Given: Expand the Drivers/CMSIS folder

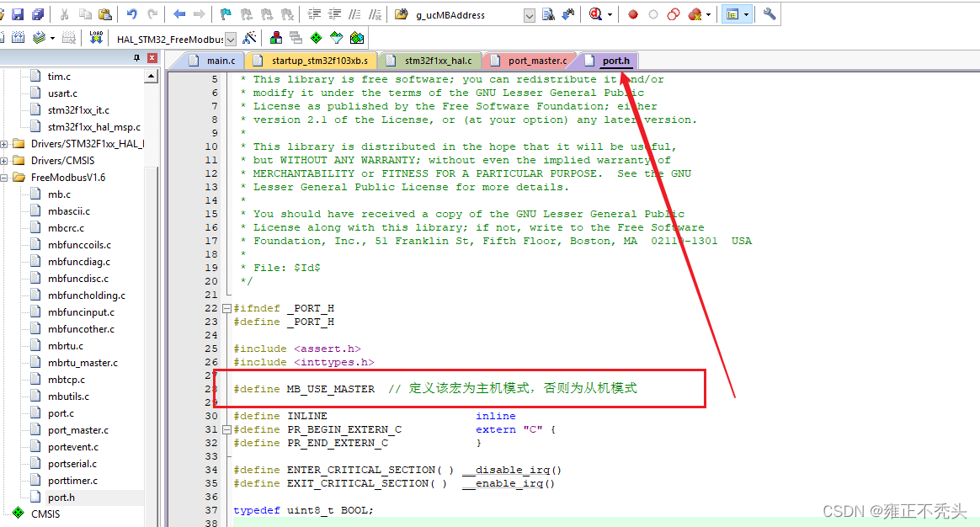Looking at the screenshot, I should [x=3, y=161].
